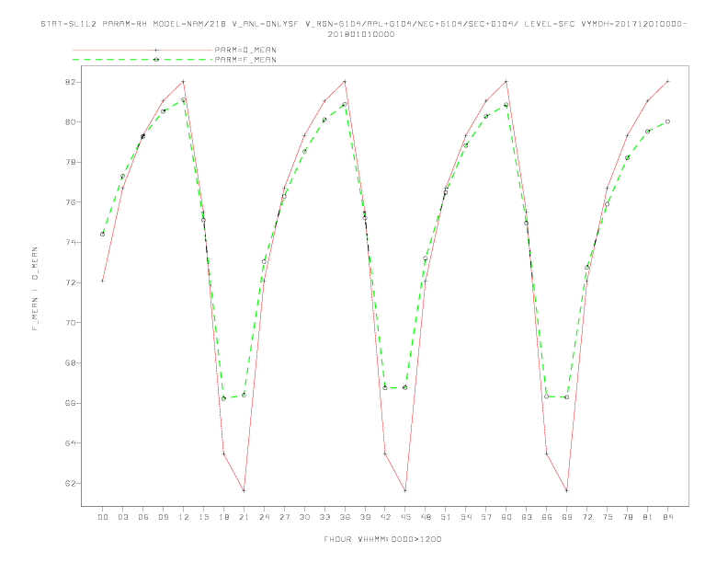
Task: Click forecast hour 84 on the horizontal axis
Action: 667,517
